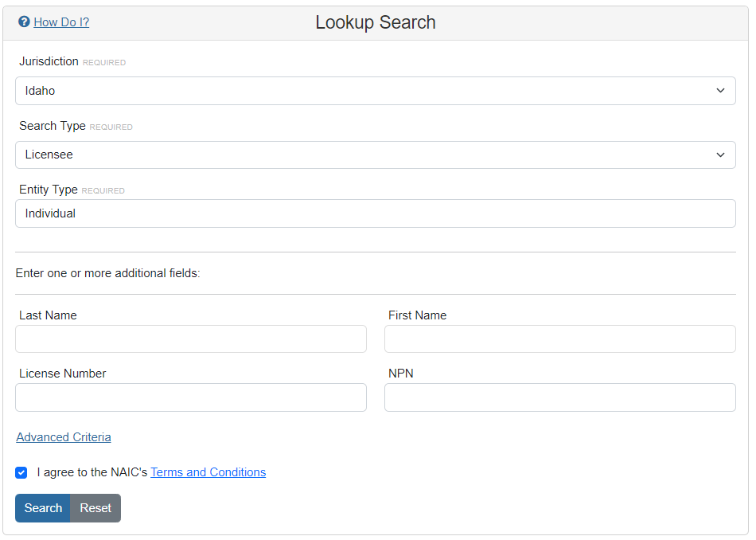Open the Advanced Criteria link

click(x=64, y=437)
